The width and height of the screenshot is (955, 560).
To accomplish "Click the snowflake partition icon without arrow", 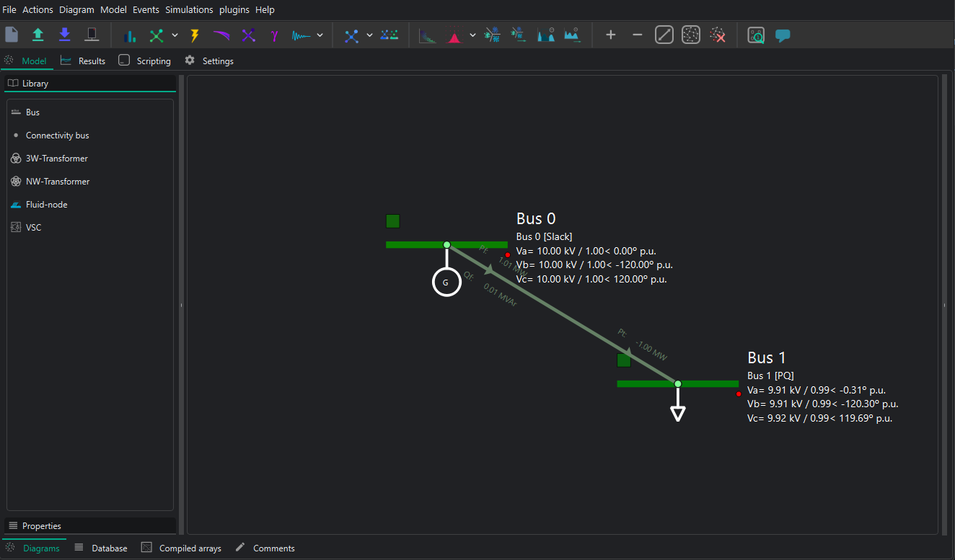I will coord(492,35).
